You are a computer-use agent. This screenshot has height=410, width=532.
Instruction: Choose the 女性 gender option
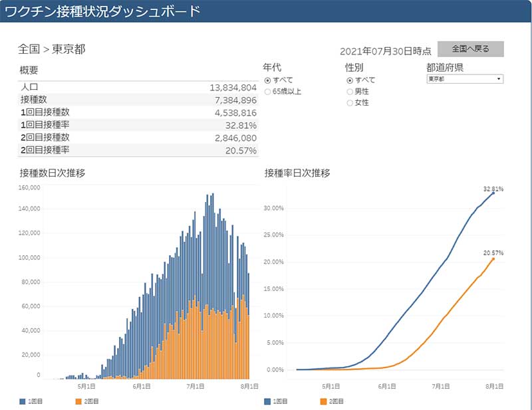(x=350, y=103)
